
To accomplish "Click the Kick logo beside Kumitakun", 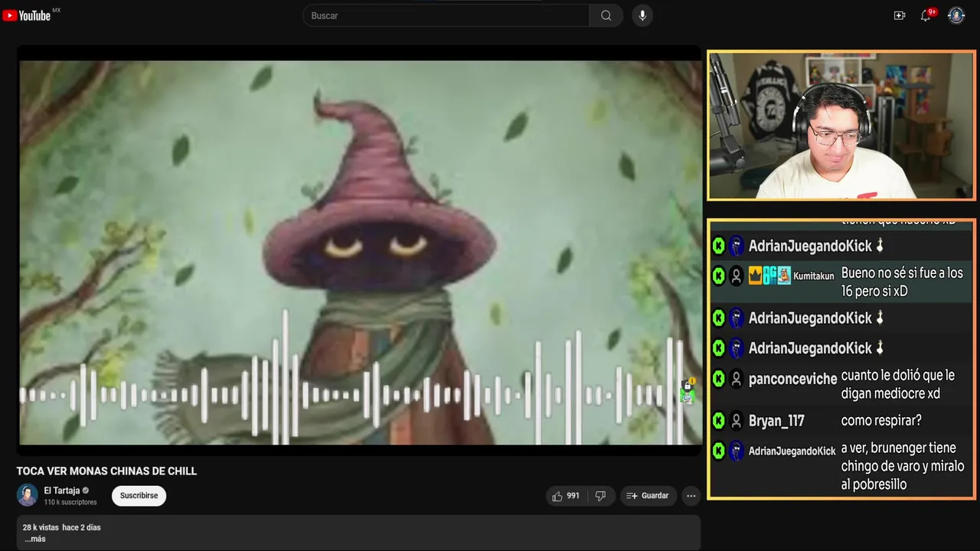I will tap(718, 276).
